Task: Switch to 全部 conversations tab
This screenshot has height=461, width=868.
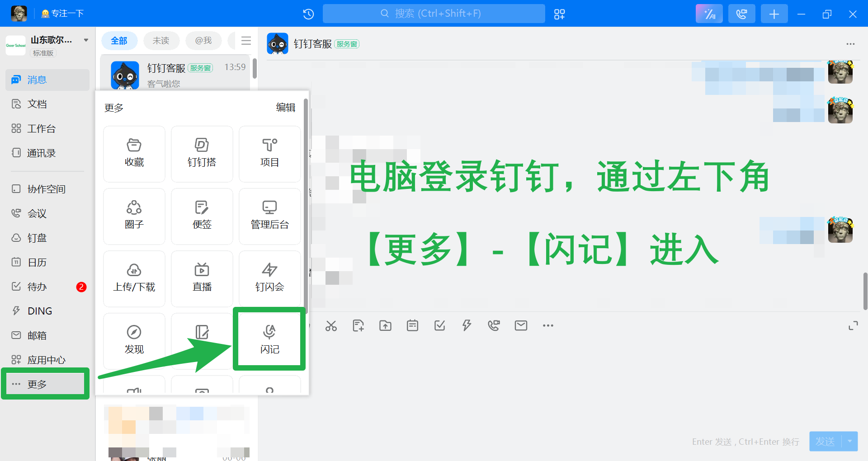Action: point(119,41)
